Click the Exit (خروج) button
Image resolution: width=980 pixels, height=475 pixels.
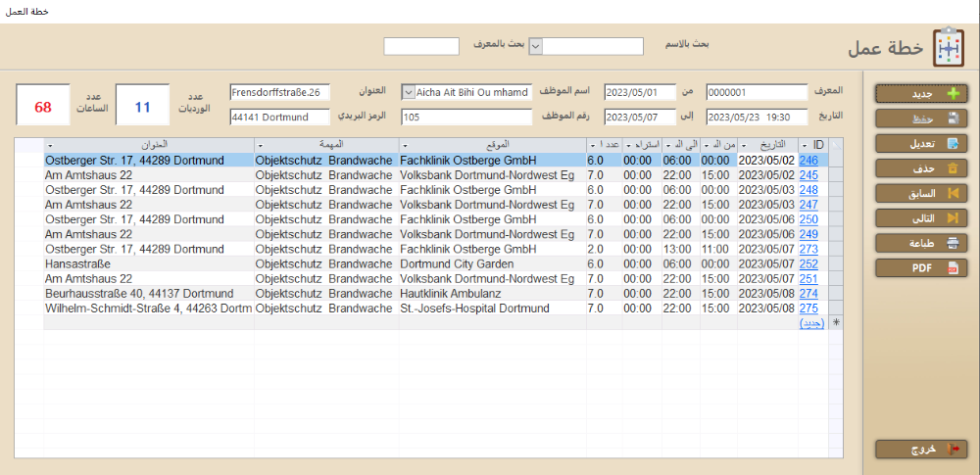pyautogui.click(x=921, y=449)
